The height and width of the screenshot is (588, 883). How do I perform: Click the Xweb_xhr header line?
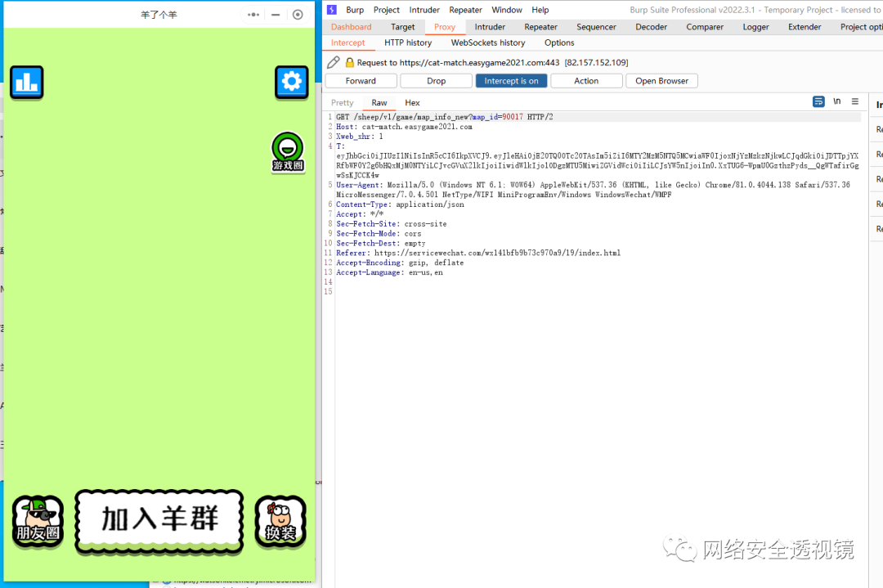(360, 137)
